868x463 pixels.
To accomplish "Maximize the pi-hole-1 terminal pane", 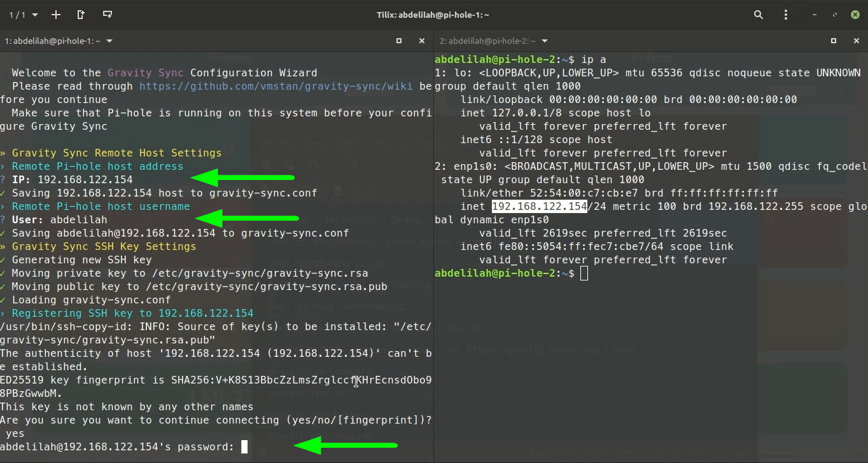I will coord(399,41).
